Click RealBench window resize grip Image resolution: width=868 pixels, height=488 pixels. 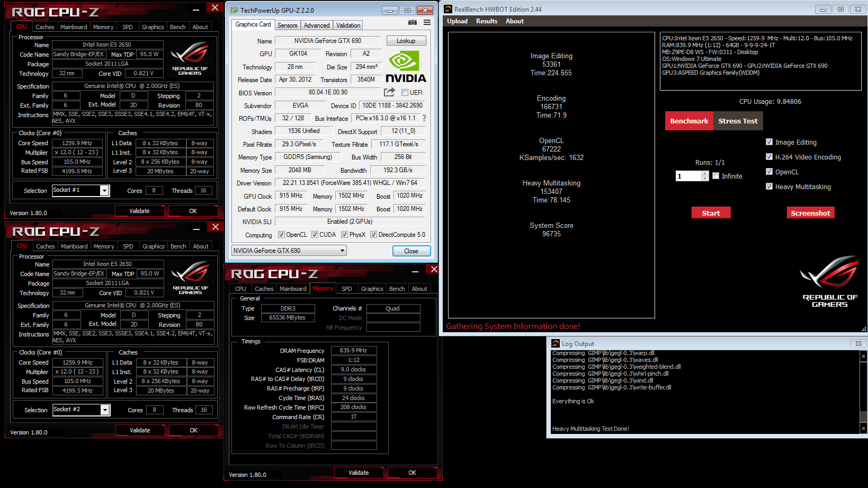point(863,330)
